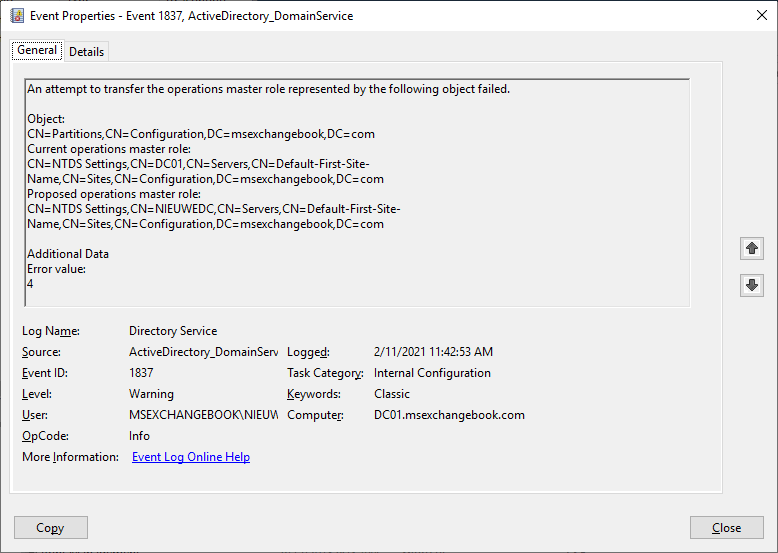
Task: Open the Details tab
Action: [x=86, y=52]
